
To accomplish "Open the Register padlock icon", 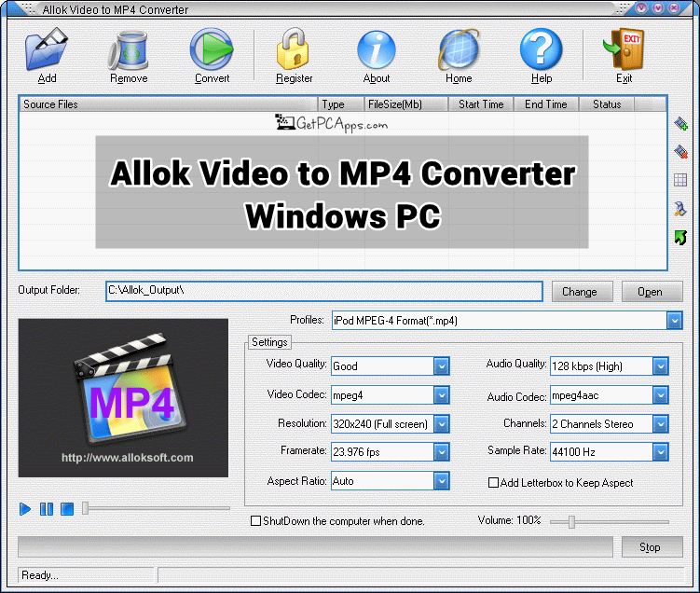I will 294,49.
